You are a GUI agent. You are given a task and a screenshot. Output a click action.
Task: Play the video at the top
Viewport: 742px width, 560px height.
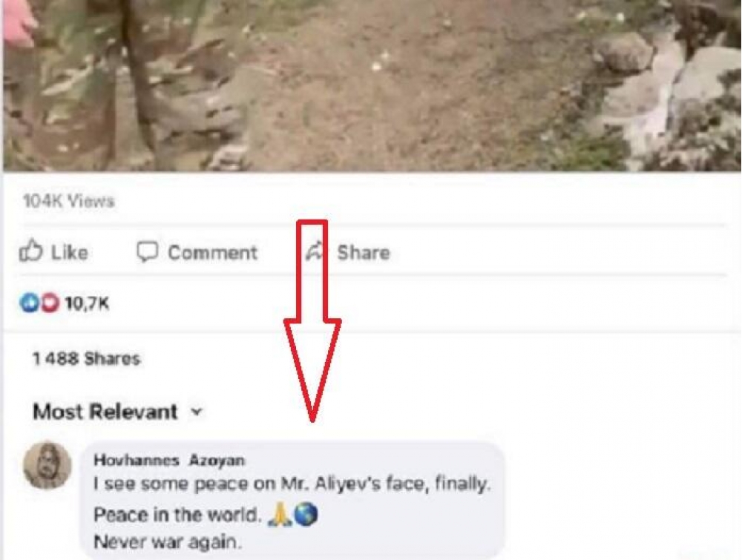click(x=371, y=85)
